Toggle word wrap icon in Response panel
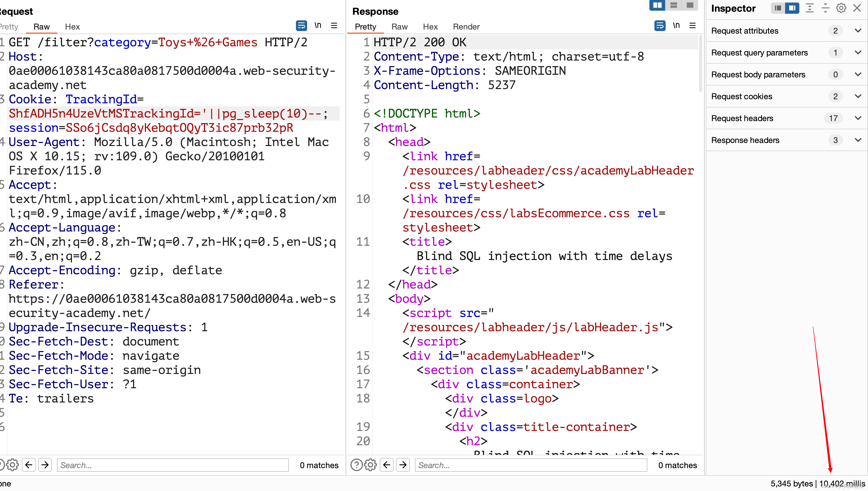The width and height of the screenshot is (868, 491). [660, 26]
